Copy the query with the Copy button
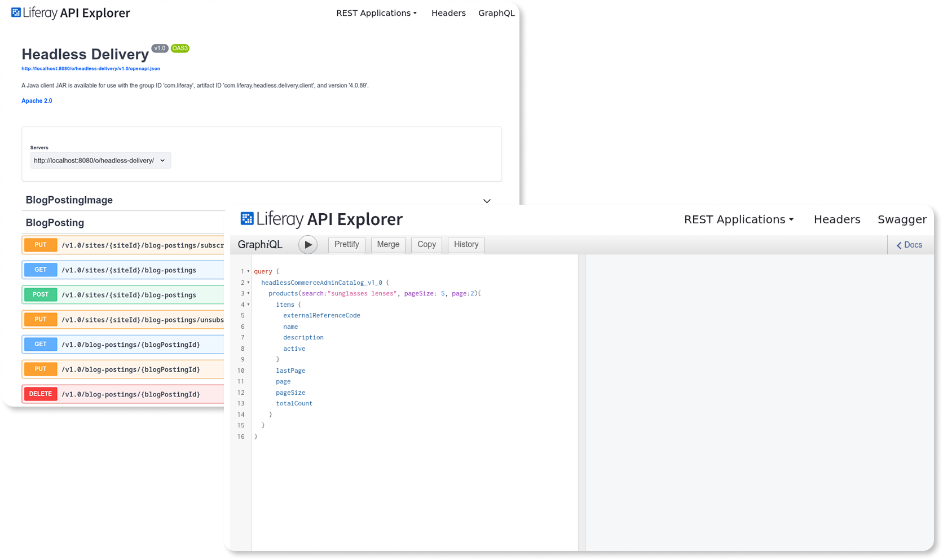 click(426, 244)
